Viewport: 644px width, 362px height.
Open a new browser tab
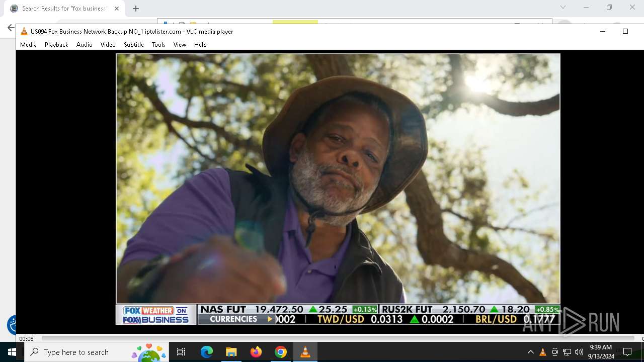click(136, 9)
